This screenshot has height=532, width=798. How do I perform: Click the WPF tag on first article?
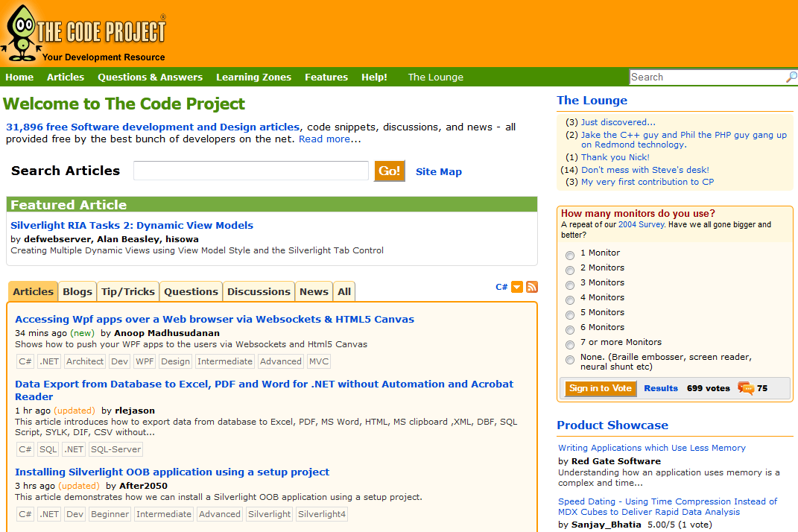(145, 361)
